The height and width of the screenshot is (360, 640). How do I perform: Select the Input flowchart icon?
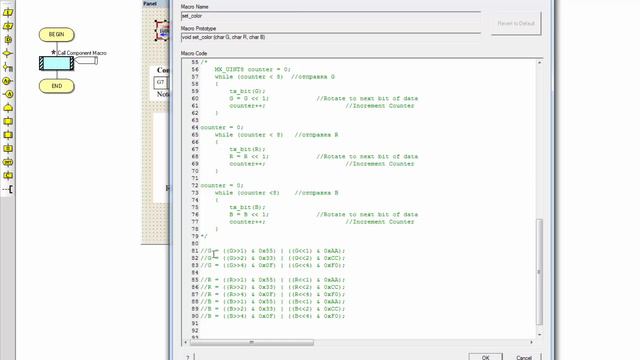[x=8, y=13]
